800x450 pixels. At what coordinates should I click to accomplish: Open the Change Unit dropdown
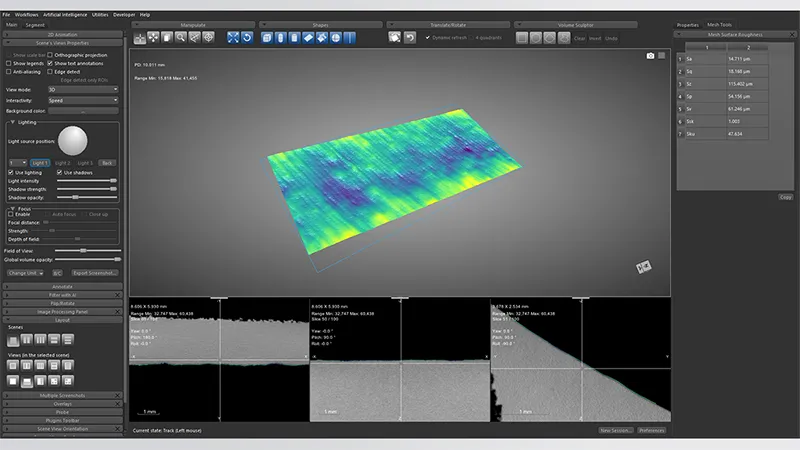click(x=26, y=273)
